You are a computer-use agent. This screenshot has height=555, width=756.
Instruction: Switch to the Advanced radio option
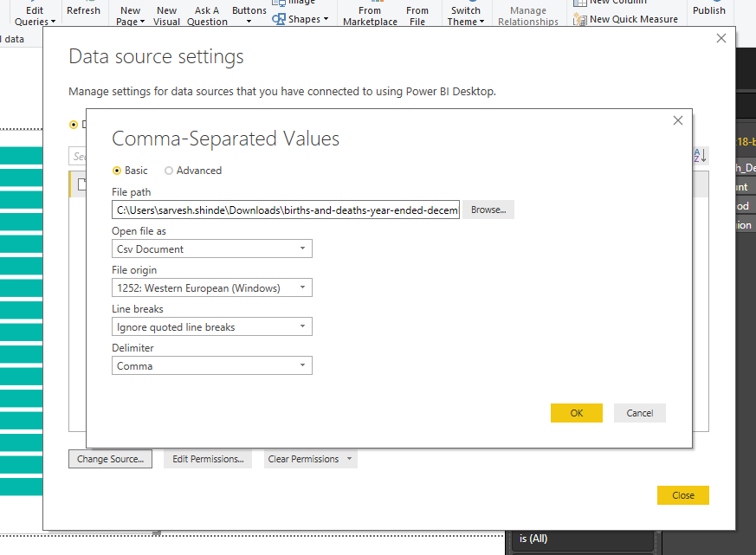tap(171, 171)
